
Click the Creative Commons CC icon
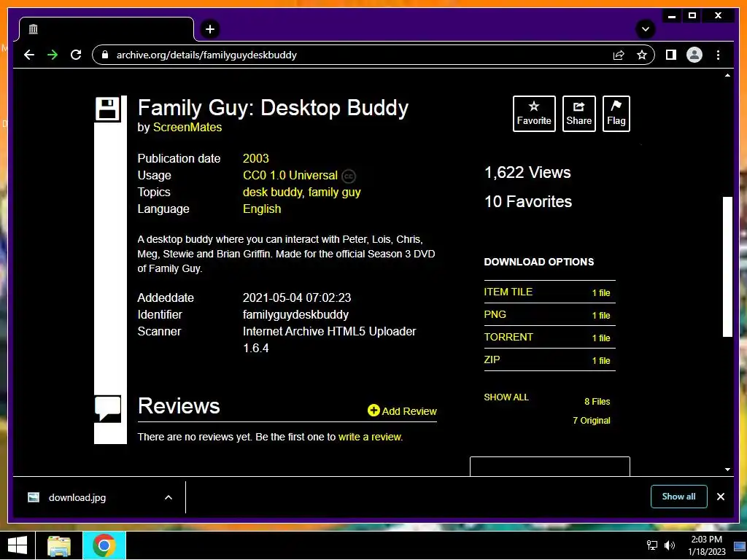point(349,176)
